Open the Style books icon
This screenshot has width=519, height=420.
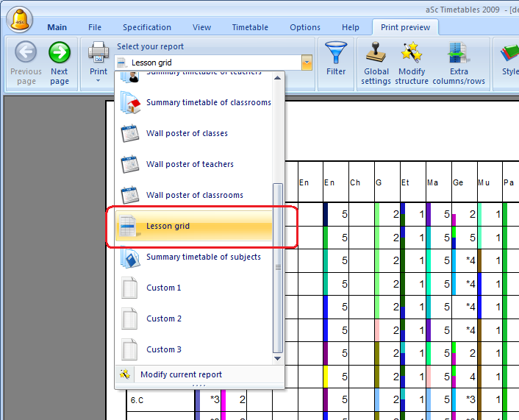509,53
